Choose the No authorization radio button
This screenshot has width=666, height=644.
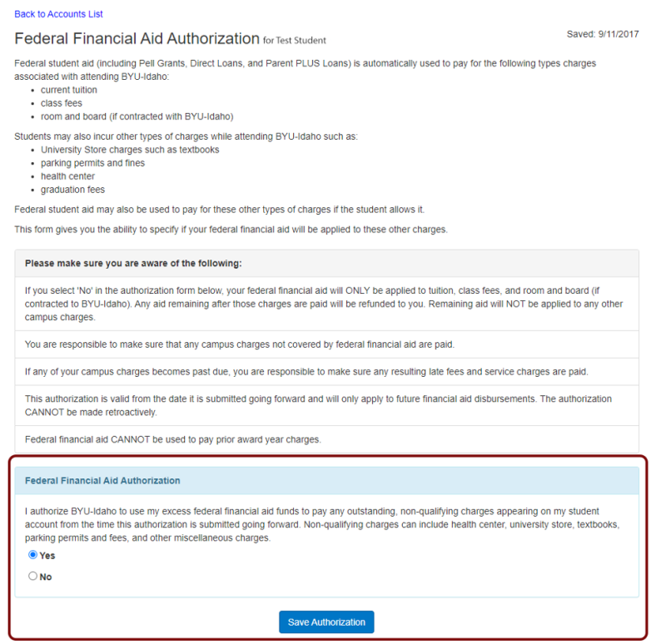click(33, 576)
